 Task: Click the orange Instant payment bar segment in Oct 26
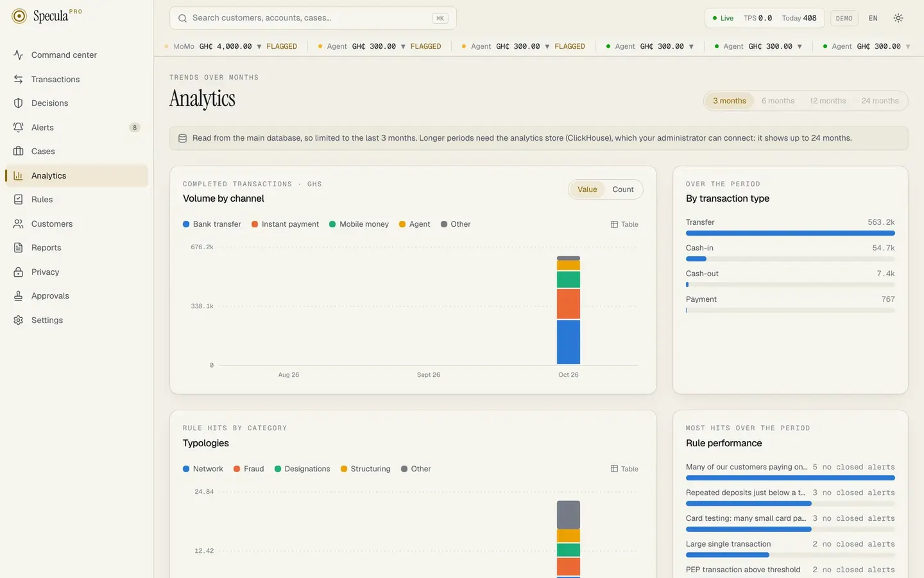pyautogui.click(x=569, y=304)
